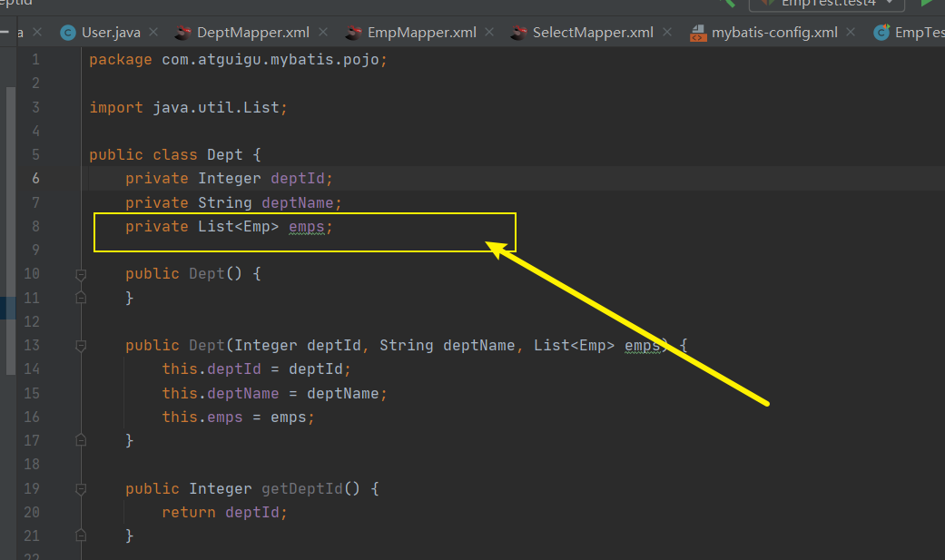Open the EmpTest.test4 run configuration dropdown

827,4
